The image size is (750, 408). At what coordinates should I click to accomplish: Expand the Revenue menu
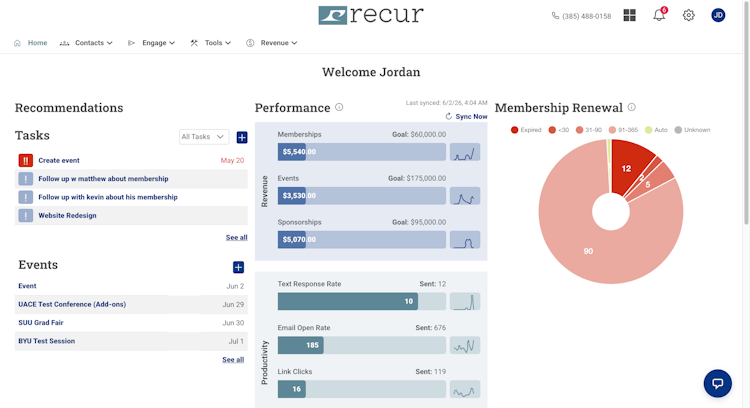click(x=272, y=43)
